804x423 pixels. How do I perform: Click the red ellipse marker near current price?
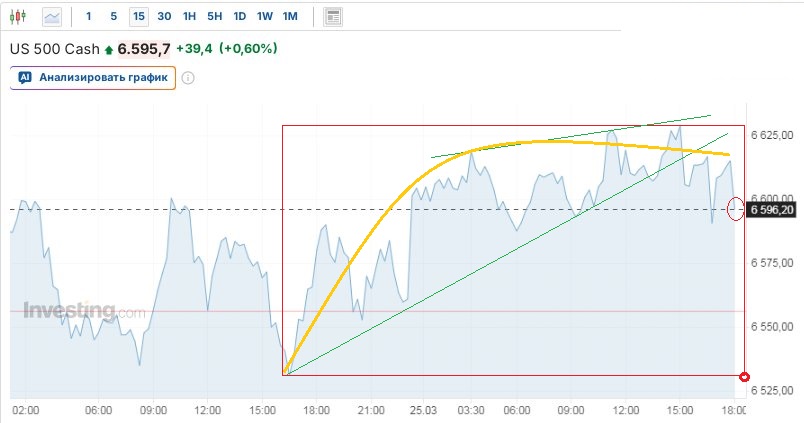pyautogui.click(x=736, y=208)
